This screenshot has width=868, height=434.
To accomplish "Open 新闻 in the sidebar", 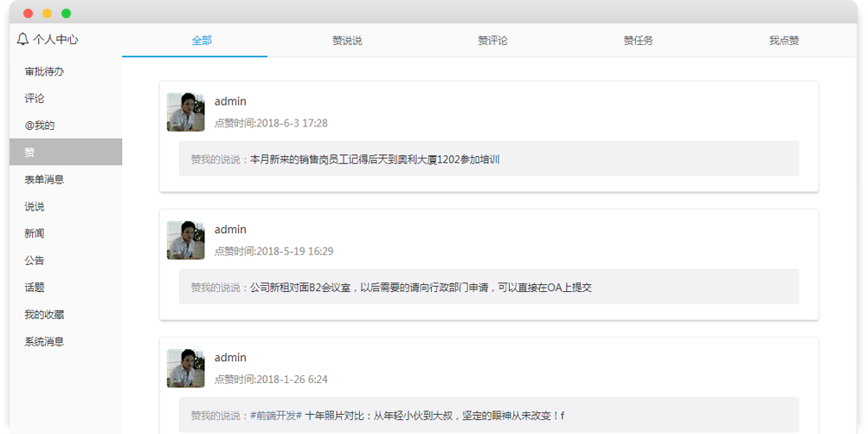I will (35, 234).
